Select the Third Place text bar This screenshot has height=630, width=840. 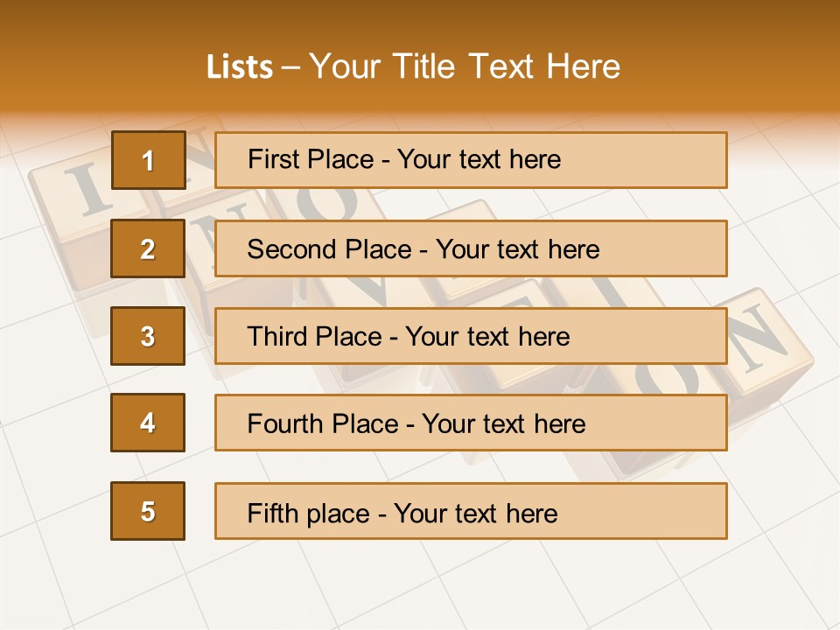click(471, 336)
